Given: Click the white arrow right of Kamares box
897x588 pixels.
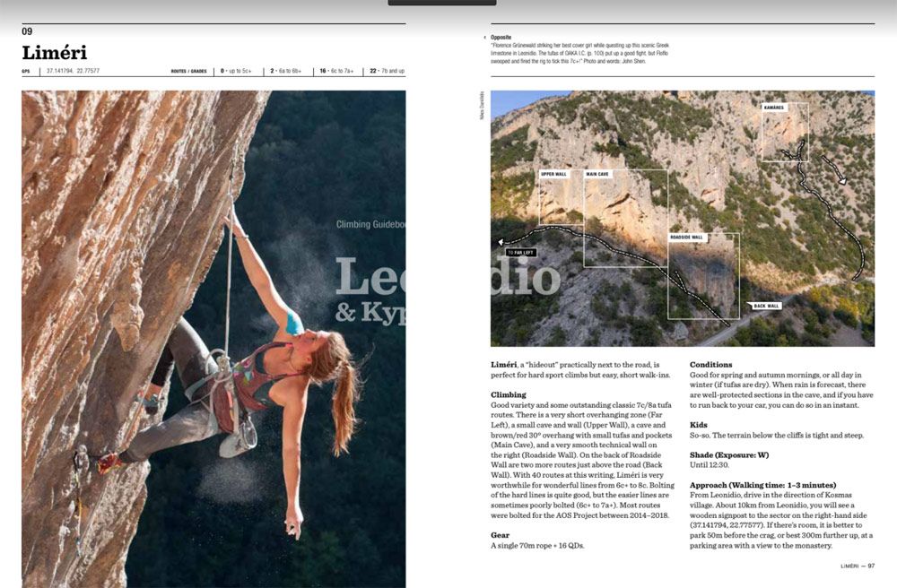Looking at the screenshot, I should [x=834, y=169].
